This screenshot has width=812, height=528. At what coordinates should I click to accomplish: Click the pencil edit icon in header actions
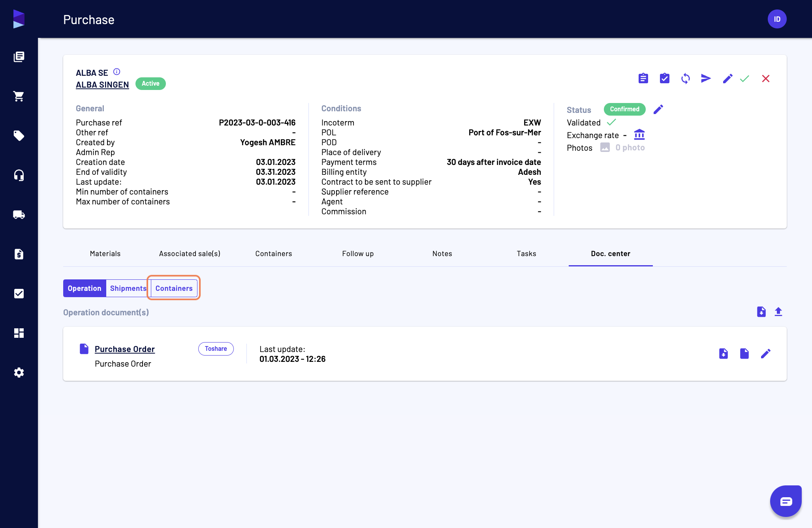tap(728, 79)
